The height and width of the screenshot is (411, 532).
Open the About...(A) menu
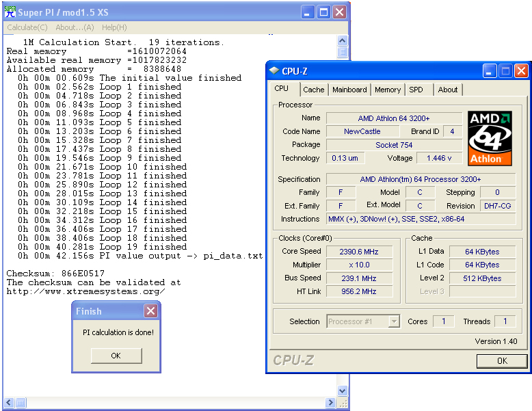pos(75,27)
